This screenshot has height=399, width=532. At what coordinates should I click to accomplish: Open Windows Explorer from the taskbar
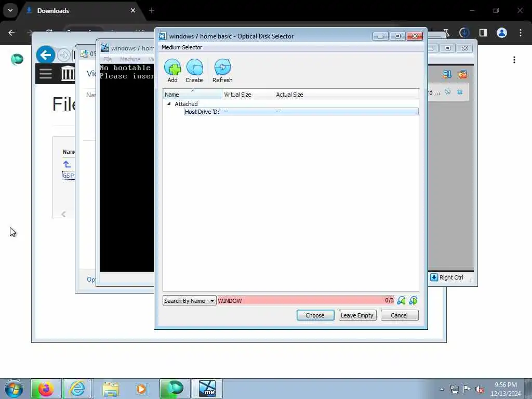coord(111,389)
